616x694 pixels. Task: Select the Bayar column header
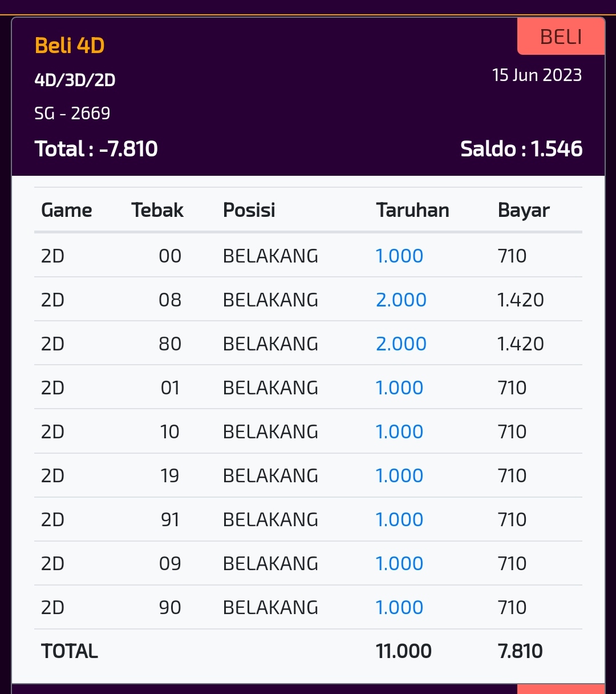tap(524, 210)
